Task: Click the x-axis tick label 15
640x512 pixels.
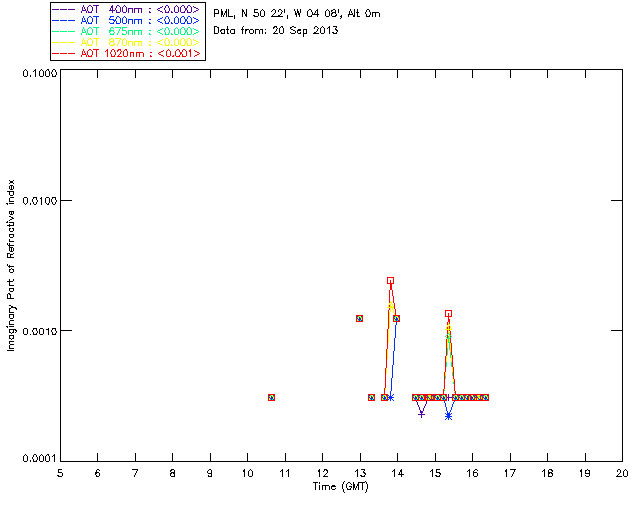Action: click(435, 473)
